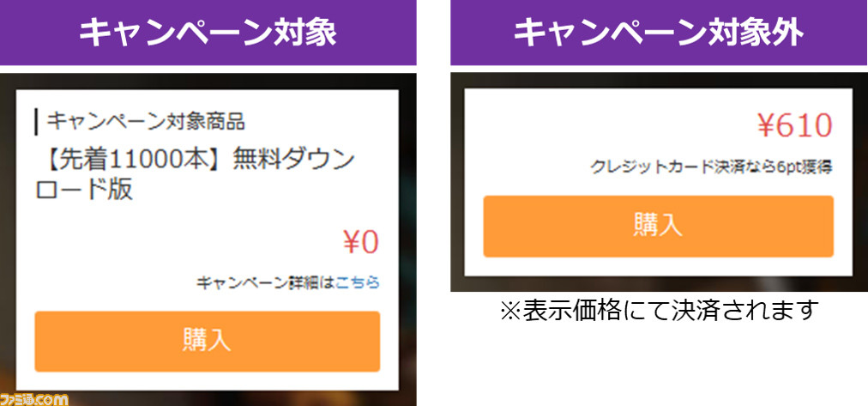The width and height of the screenshot is (868, 406).
Task: Click the キャンペーン対象商品 section label
Action: 146,121
